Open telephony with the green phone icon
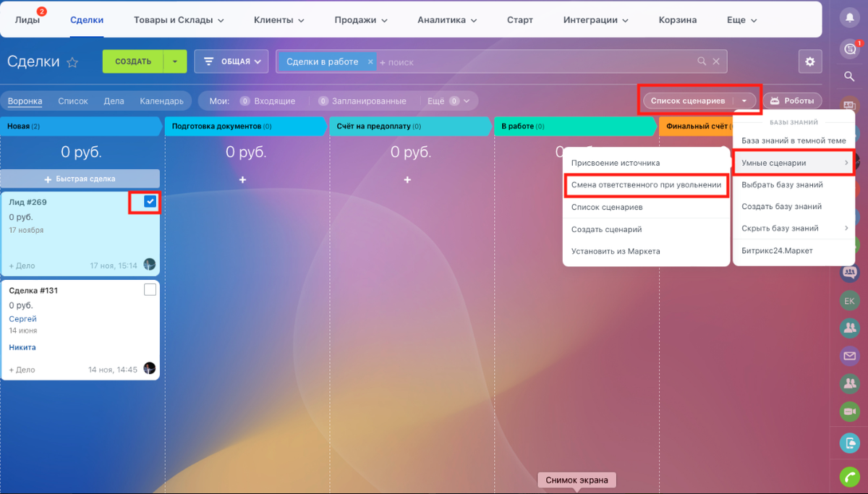 [x=849, y=477]
